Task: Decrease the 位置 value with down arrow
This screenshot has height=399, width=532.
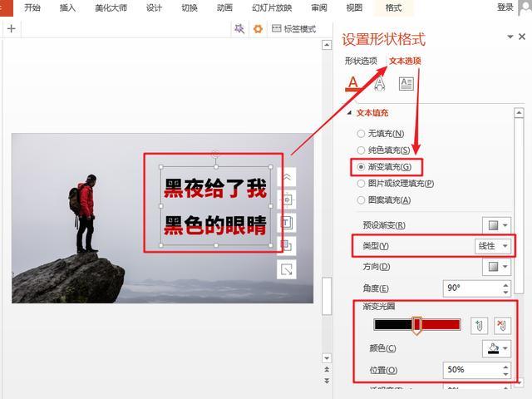Action: pyautogui.click(x=505, y=374)
